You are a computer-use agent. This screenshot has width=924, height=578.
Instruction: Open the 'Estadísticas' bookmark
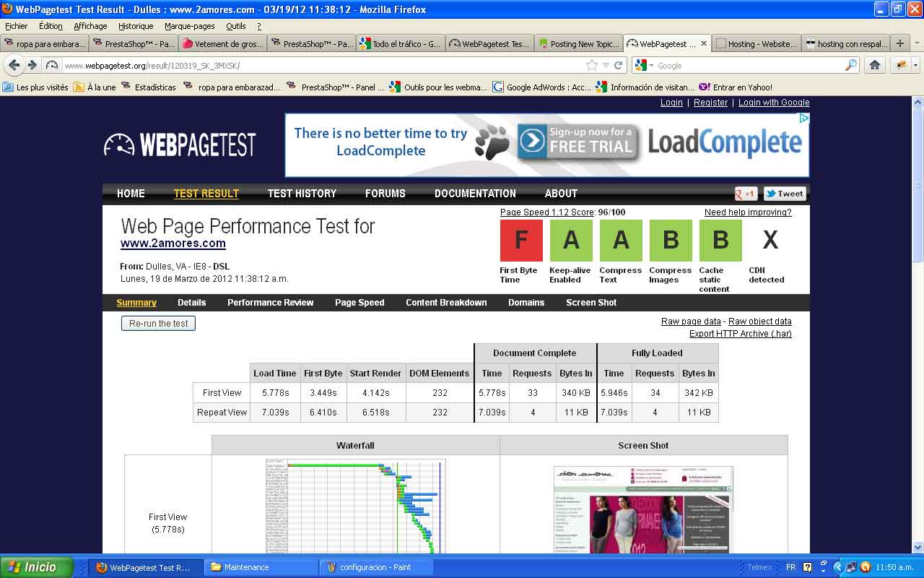tap(148, 87)
